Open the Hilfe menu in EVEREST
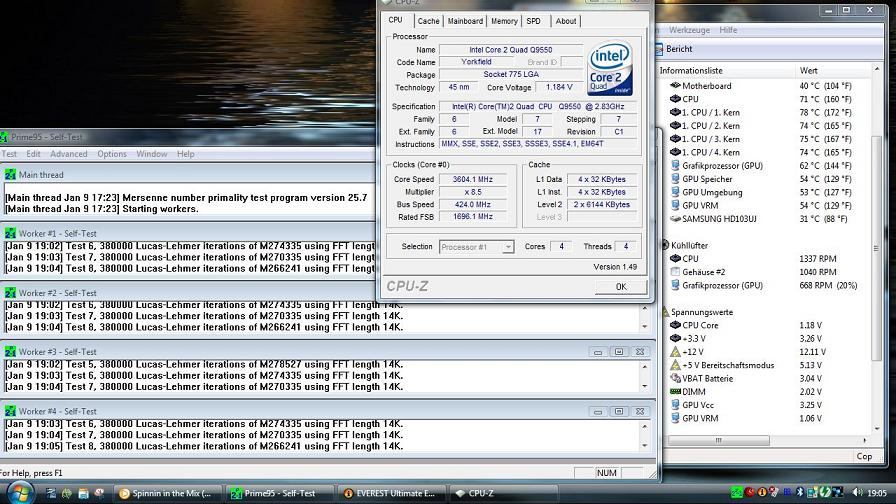896x504 pixels. (728, 30)
